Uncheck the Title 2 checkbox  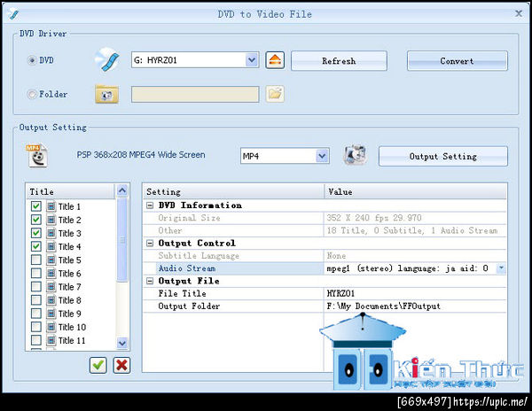click(36, 220)
